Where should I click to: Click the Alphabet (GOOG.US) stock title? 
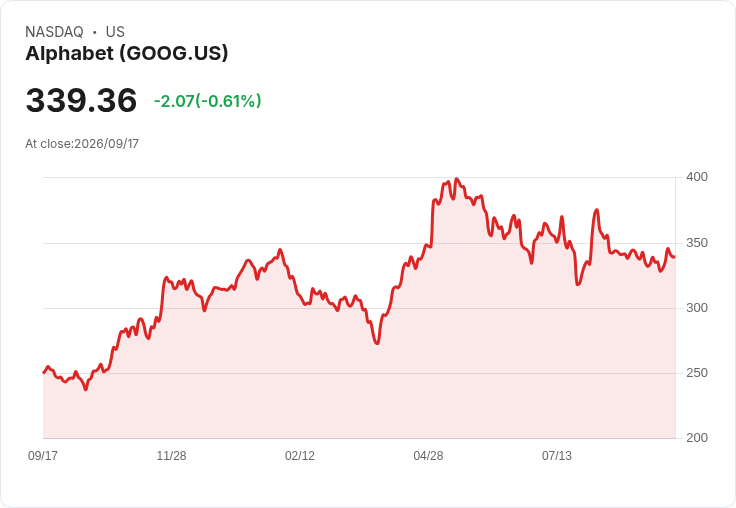(127, 54)
